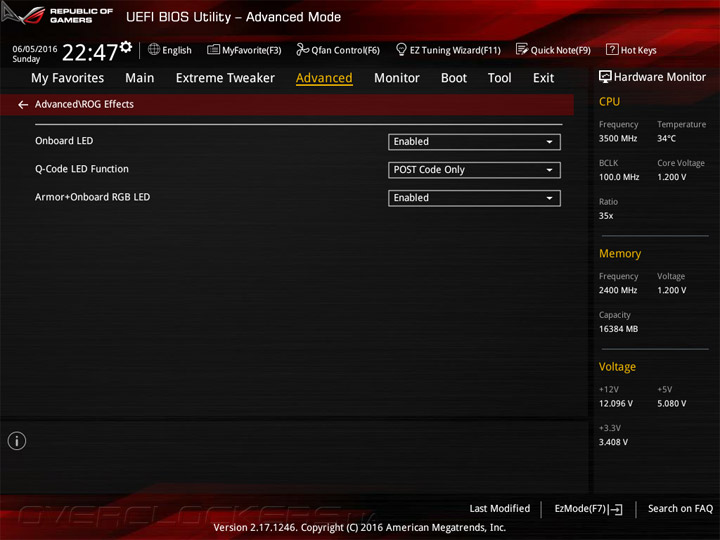The width and height of the screenshot is (720, 540).
Task: Open the Armor+Onboard RGB LED dropdown
Action: (x=474, y=198)
